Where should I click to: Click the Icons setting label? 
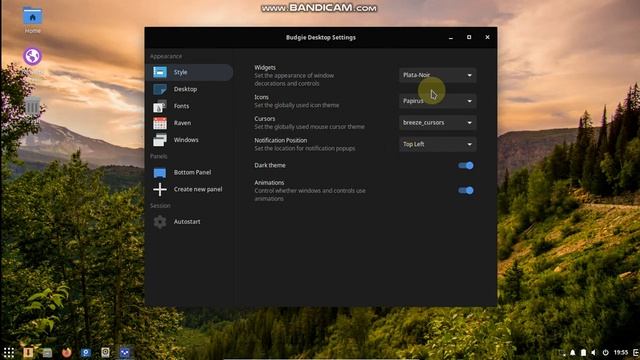pyautogui.click(x=261, y=97)
